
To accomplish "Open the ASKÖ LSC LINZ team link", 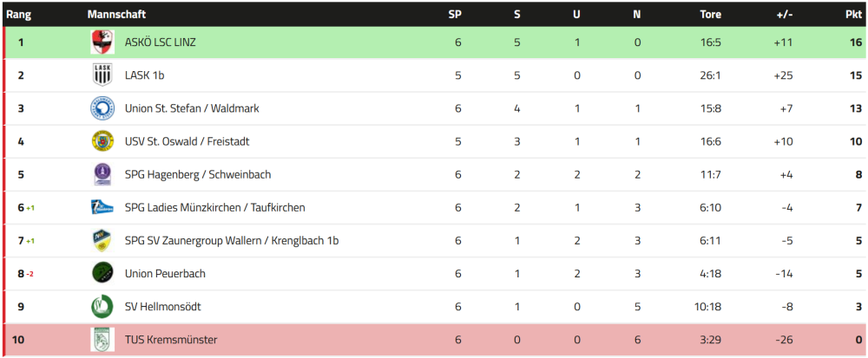I will point(160,42).
